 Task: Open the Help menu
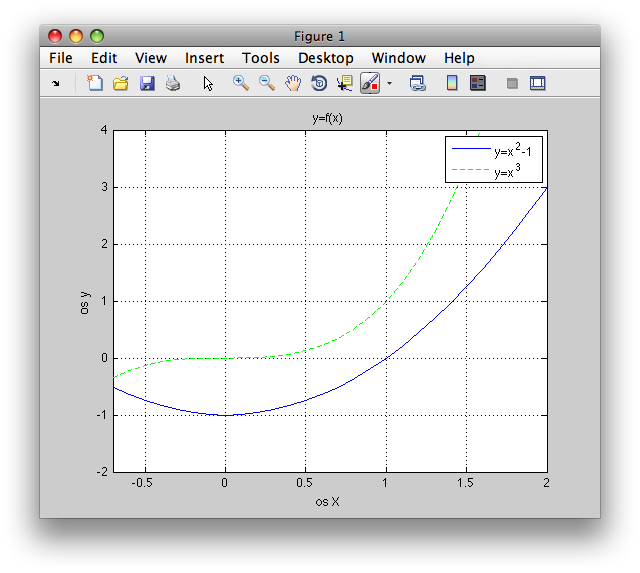tap(459, 58)
